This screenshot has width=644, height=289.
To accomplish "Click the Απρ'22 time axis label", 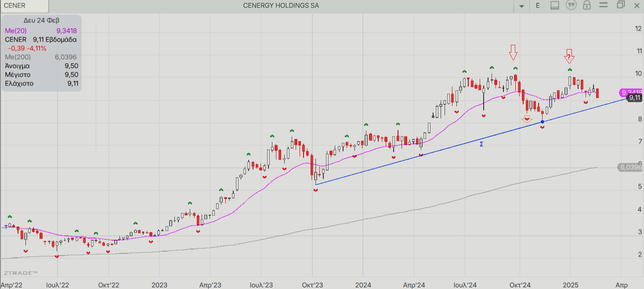I will click(x=12, y=285).
